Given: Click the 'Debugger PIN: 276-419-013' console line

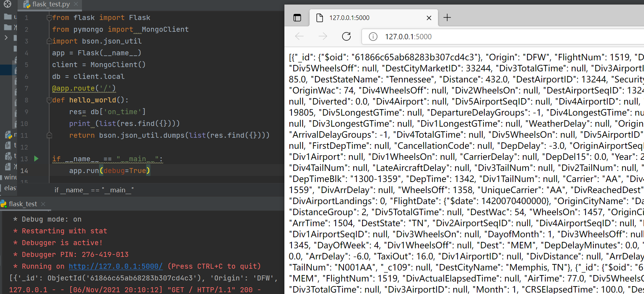Looking at the screenshot, I should click(71, 254).
